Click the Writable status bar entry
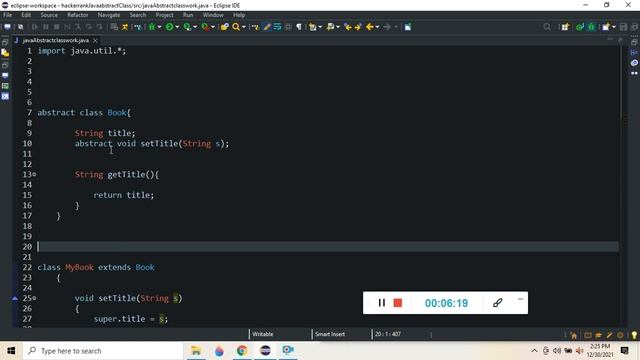Screen dimensions: 640x360 (263, 334)
